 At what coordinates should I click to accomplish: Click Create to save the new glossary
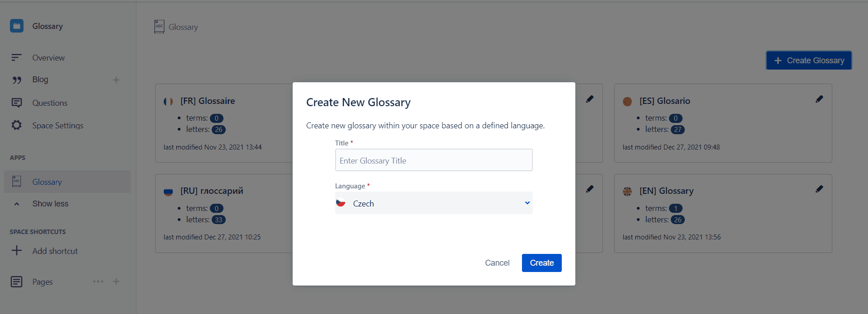pos(541,262)
